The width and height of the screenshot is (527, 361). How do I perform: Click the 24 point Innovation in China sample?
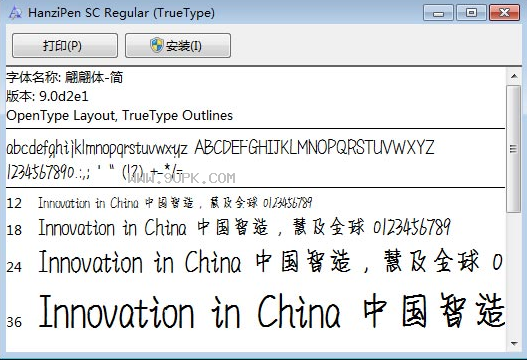(x=271, y=262)
